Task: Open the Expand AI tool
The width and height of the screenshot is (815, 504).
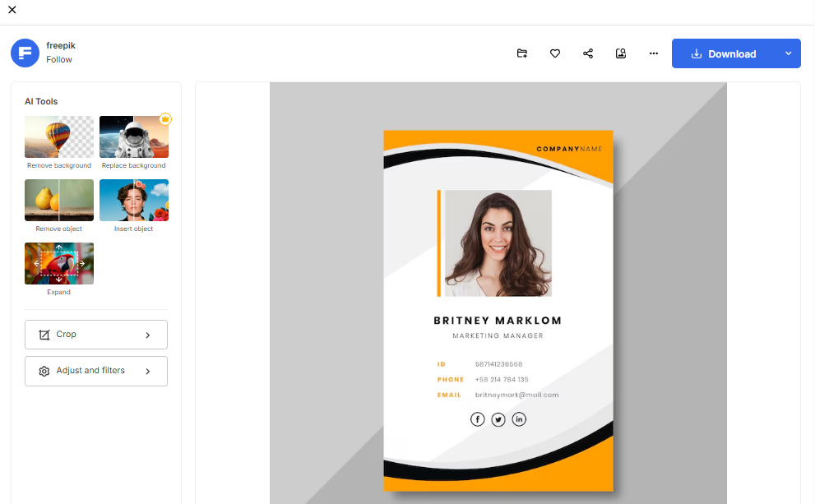Action: click(x=58, y=263)
